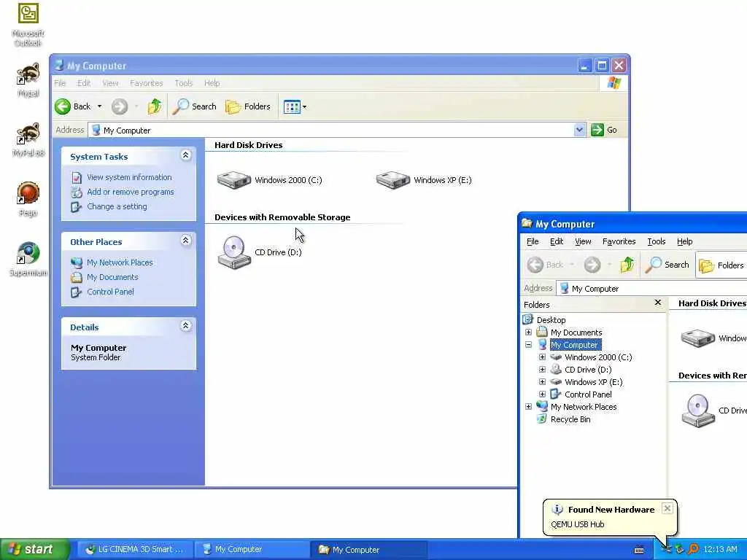Expand My Network Places in folder tree
747x560 pixels.
tap(528, 407)
